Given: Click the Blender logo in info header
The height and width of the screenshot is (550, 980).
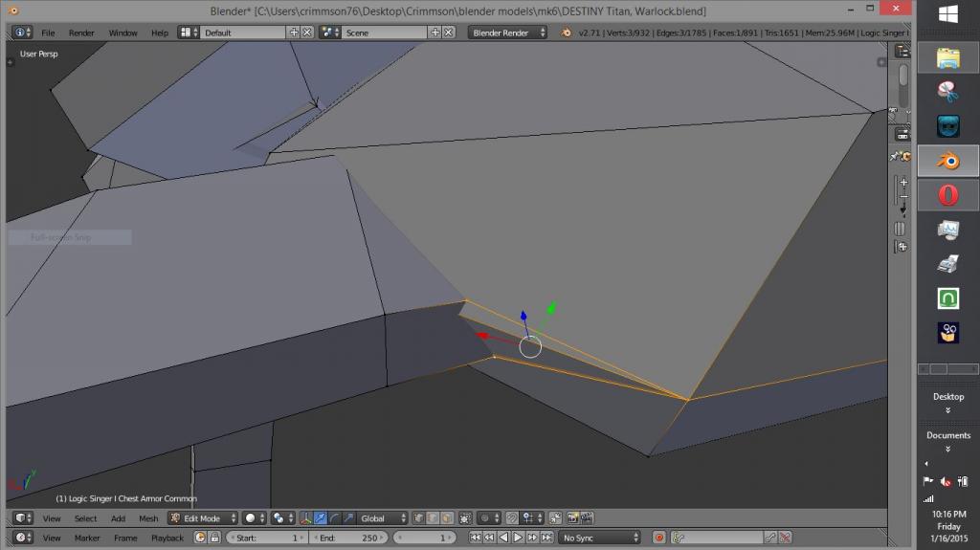Looking at the screenshot, I should click(567, 33).
